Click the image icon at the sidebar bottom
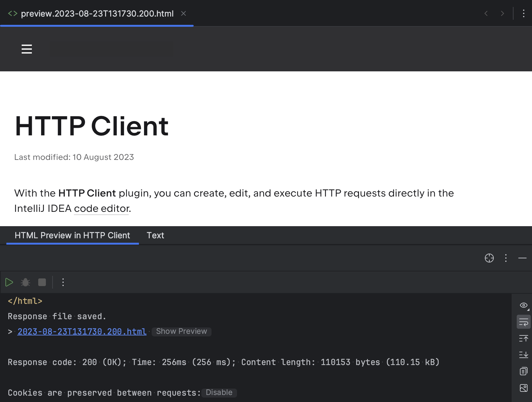This screenshot has height=402, width=532. click(x=523, y=388)
